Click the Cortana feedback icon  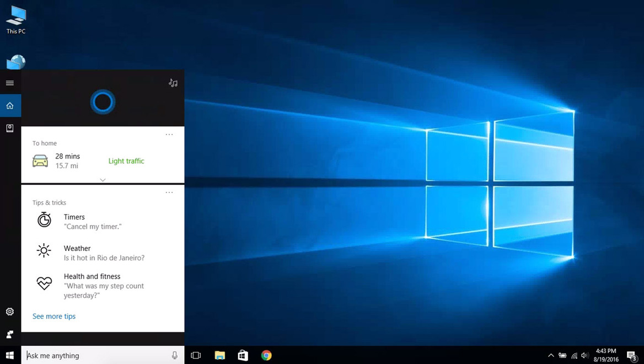click(x=9, y=334)
